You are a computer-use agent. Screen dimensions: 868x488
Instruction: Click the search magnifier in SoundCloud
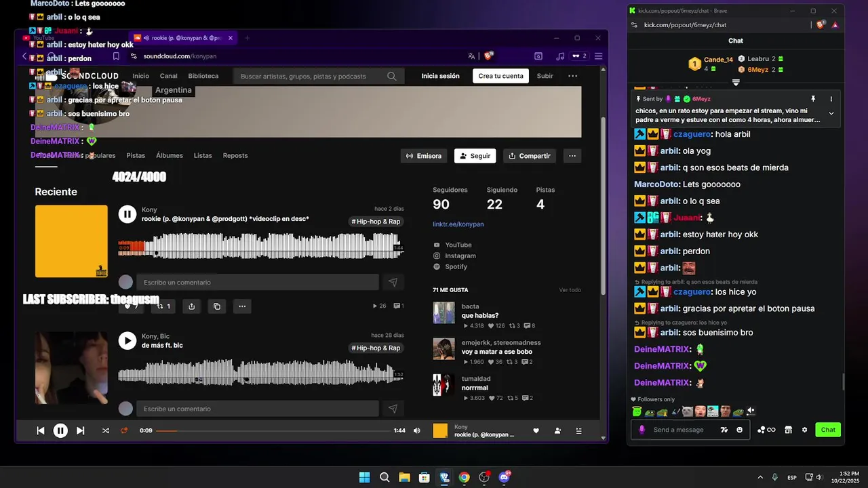pos(392,76)
